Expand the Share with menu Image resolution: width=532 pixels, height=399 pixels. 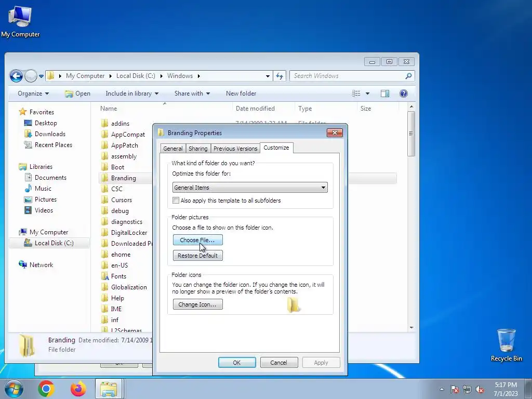192,94
